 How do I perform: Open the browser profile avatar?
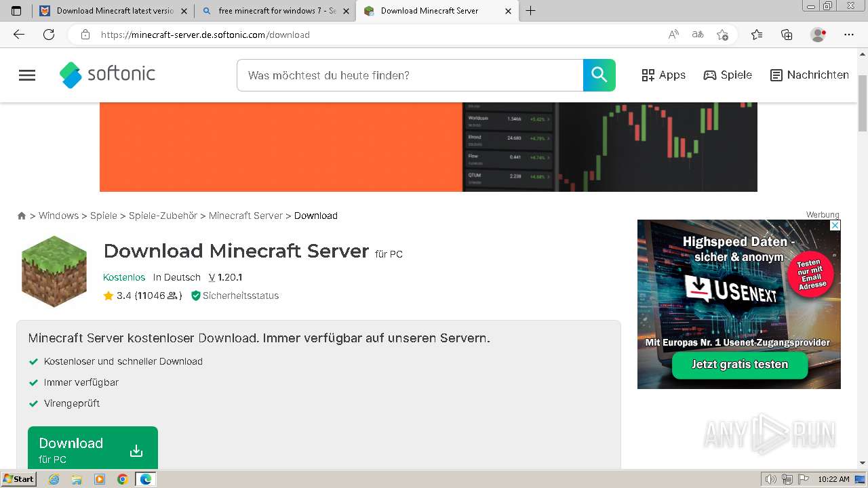(x=818, y=35)
